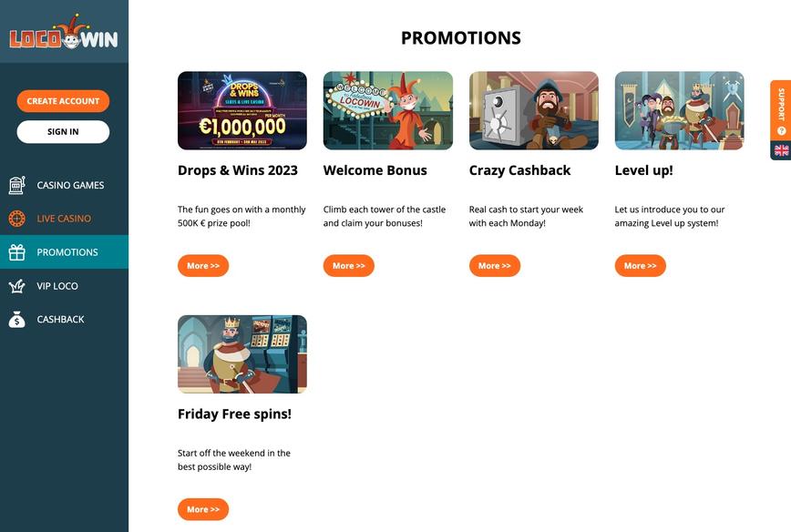This screenshot has height=532, width=791.
Task: Click the Locowin jester logo
Action: [64, 32]
